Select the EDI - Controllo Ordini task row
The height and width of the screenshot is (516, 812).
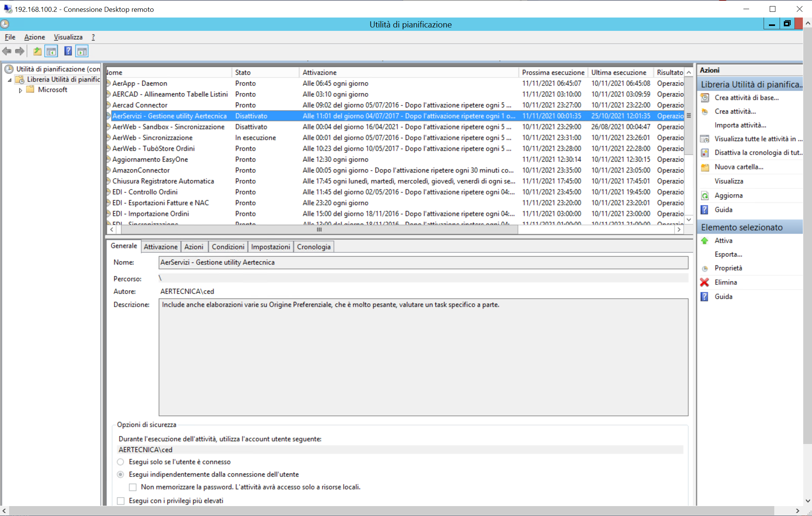(x=395, y=192)
